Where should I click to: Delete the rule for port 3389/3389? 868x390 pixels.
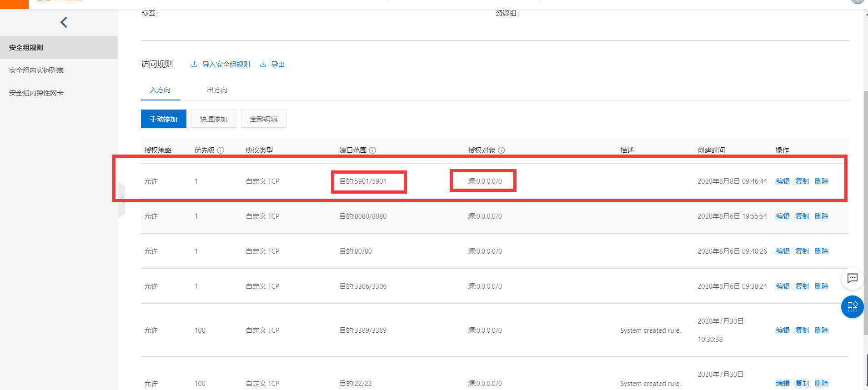coord(821,330)
